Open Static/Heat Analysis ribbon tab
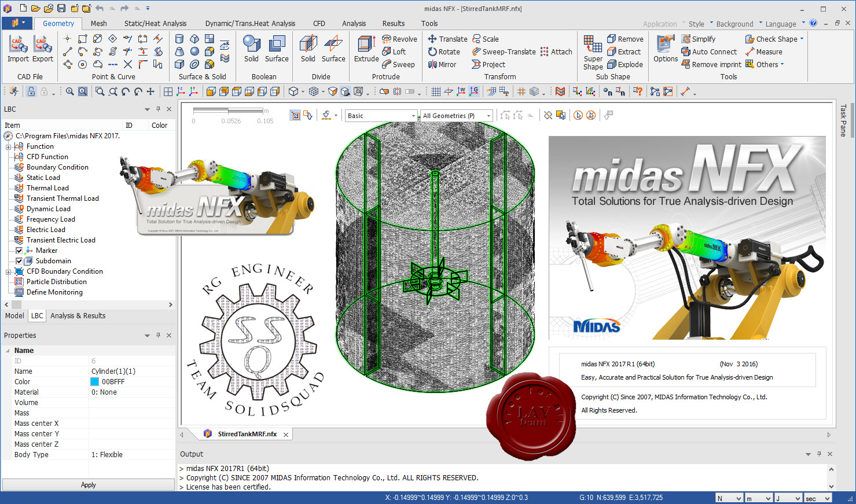The image size is (856, 504). (155, 24)
